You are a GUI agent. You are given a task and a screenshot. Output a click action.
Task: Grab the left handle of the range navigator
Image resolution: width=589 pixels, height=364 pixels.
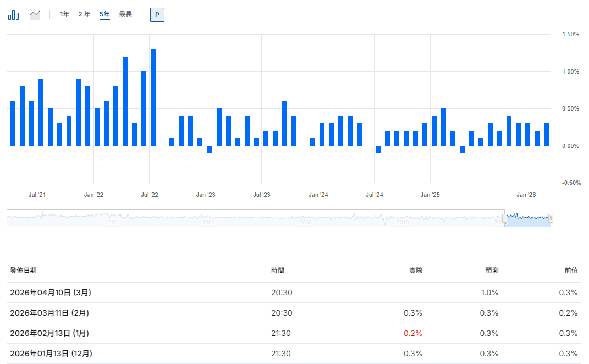[x=504, y=218]
